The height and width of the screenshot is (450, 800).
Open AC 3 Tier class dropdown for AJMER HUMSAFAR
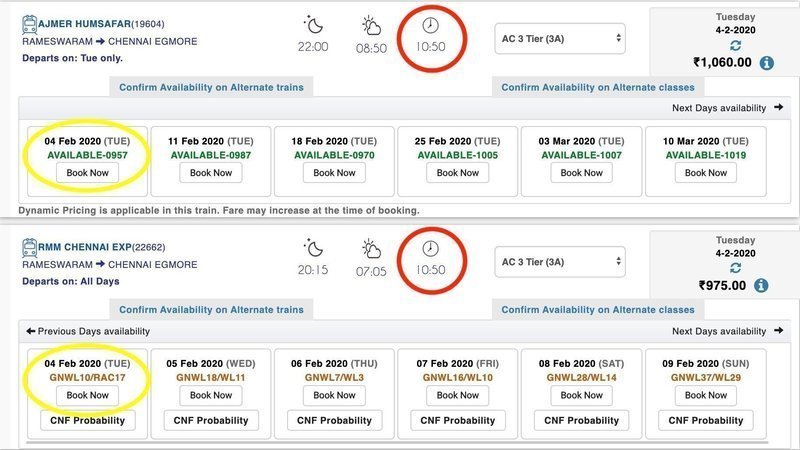tap(560, 40)
